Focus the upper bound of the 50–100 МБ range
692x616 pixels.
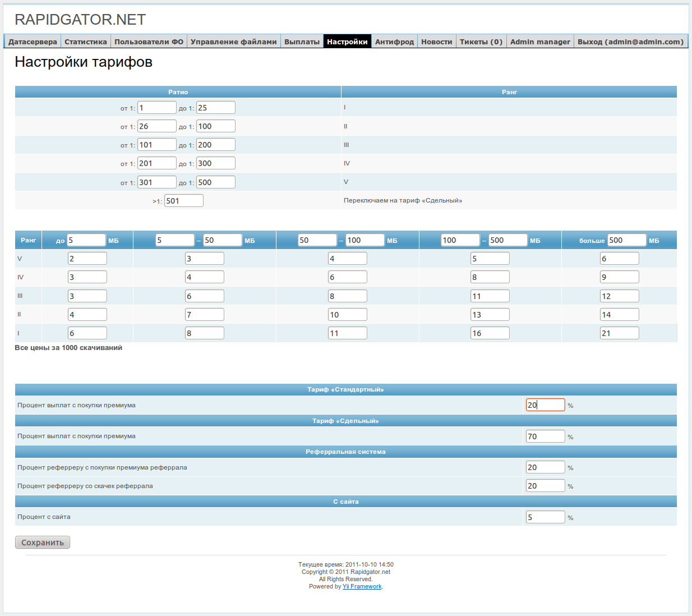coord(365,240)
